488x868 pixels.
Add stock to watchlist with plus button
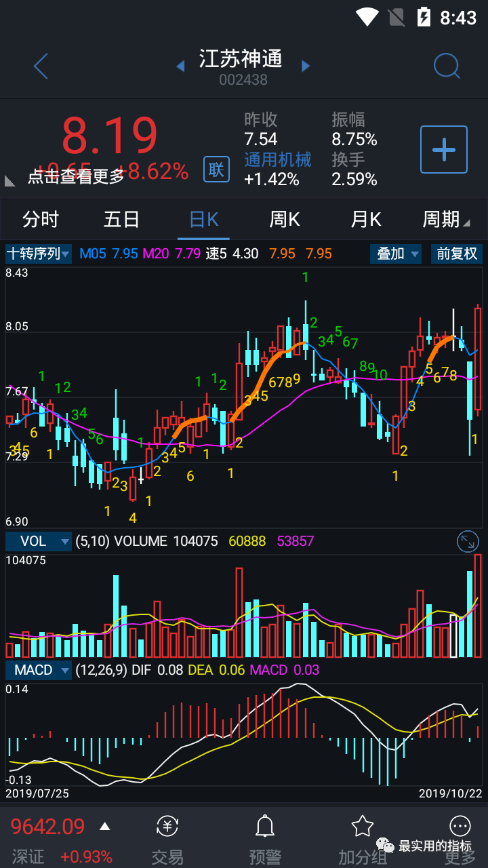point(444,150)
